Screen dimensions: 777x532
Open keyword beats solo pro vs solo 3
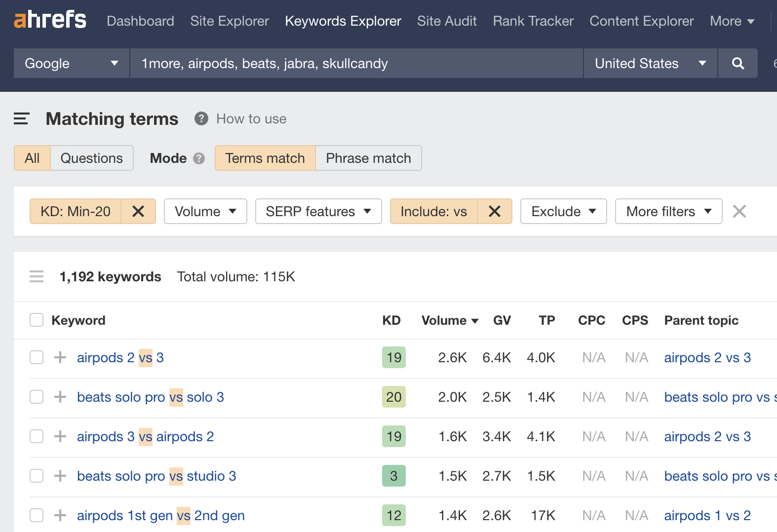click(x=151, y=397)
